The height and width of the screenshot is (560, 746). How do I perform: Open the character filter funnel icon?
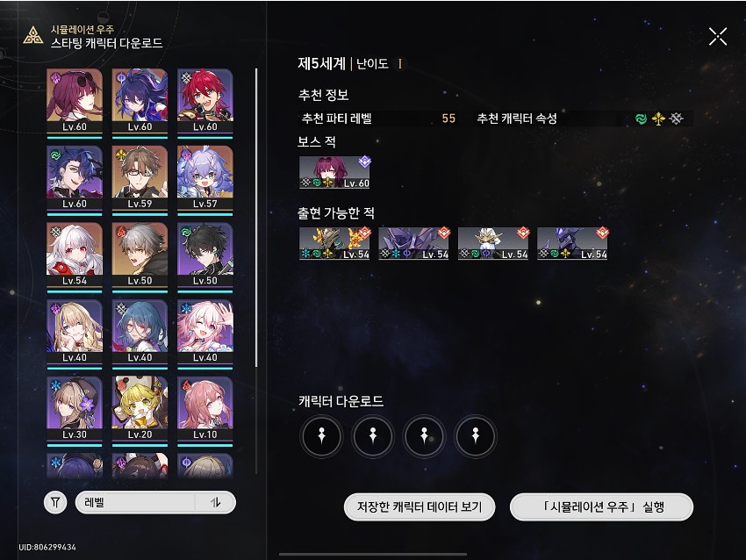click(x=55, y=502)
